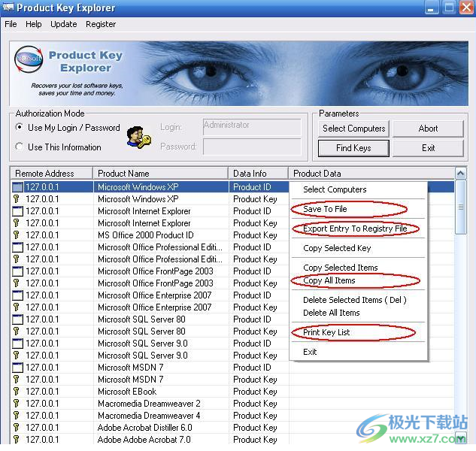Viewport: 476px width, 451px height.
Task: Click the window icon of Microsoft Office Enterprise 2007 Product ID row
Action: [x=17, y=295]
